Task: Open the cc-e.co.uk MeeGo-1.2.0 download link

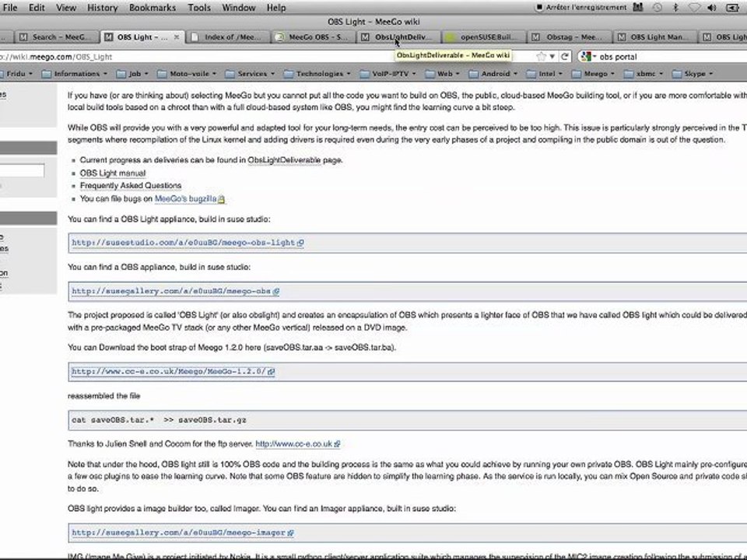Action: pyautogui.click(x=173, y=372)
